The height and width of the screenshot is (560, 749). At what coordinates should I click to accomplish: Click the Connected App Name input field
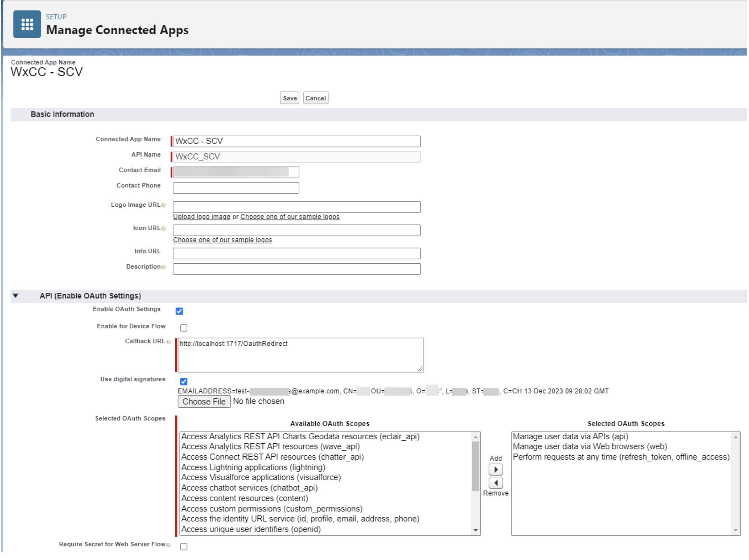pyautogui.click(x=297, y=142)
